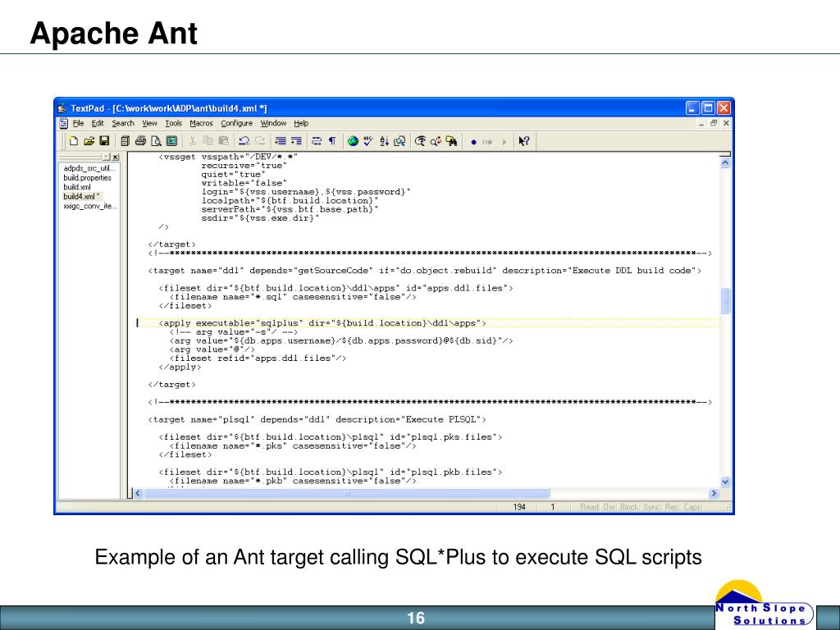Select build.properties in the document list

(x=87, y=178)
